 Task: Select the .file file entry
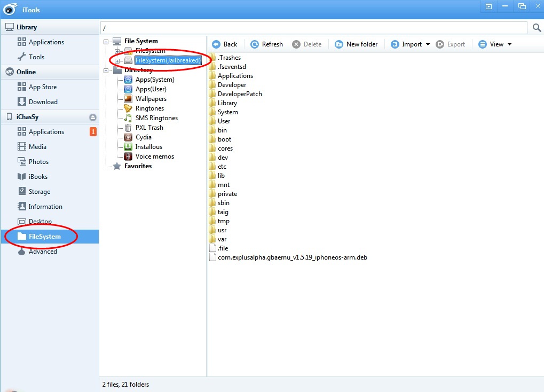(x=219, y=248)
